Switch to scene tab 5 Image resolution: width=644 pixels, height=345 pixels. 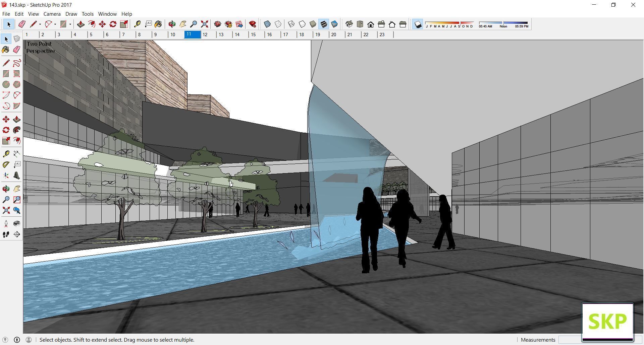[96, 34]
